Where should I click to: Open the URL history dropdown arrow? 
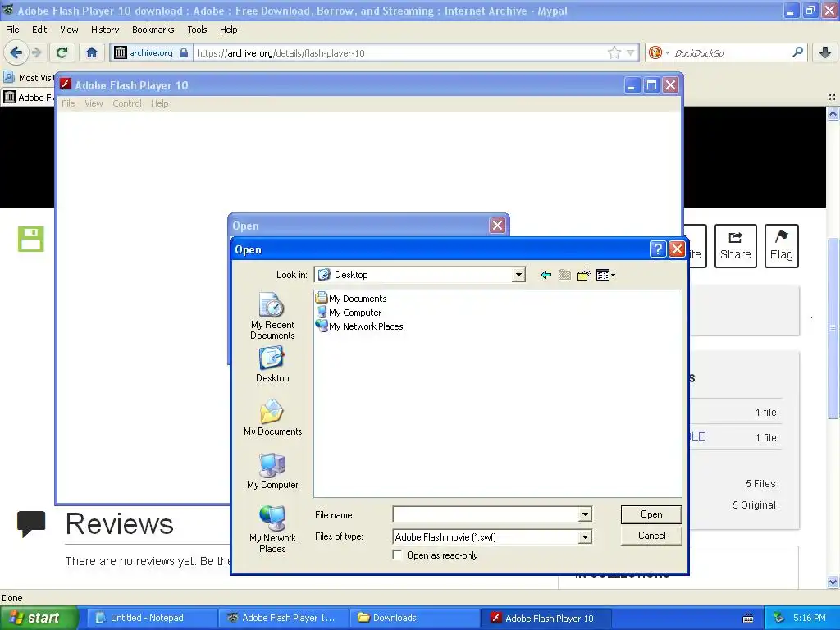[631, 52]
